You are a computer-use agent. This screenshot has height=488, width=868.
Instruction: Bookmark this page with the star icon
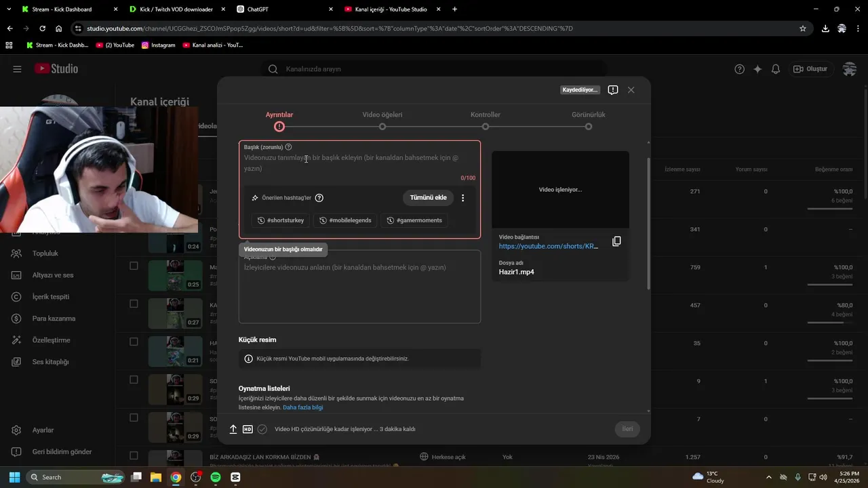(803, 28)
